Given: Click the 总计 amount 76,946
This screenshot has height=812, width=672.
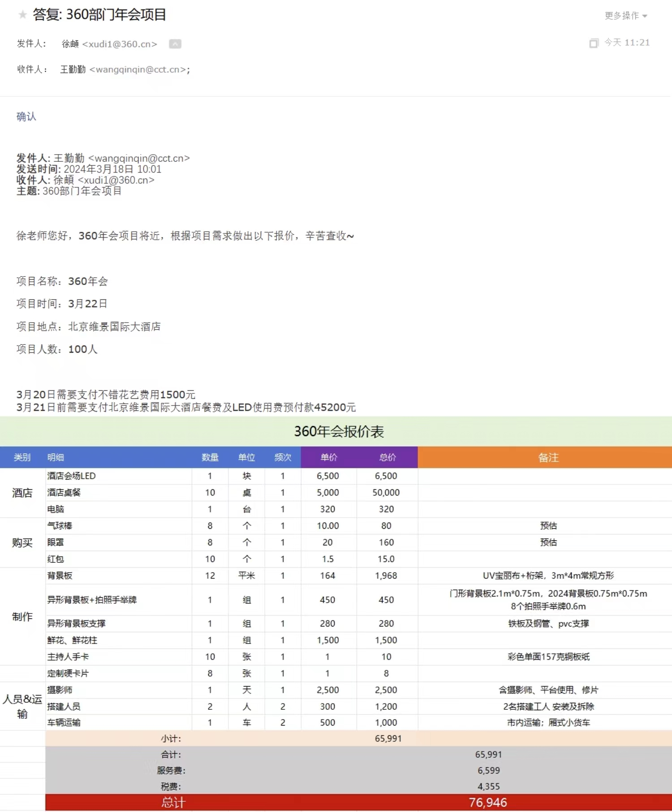Looking at the screenshot, I should [488, 802].
